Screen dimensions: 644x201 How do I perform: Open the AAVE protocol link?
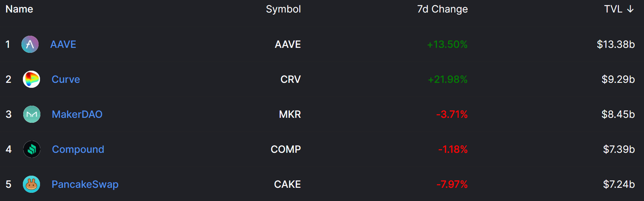[63, 44]
